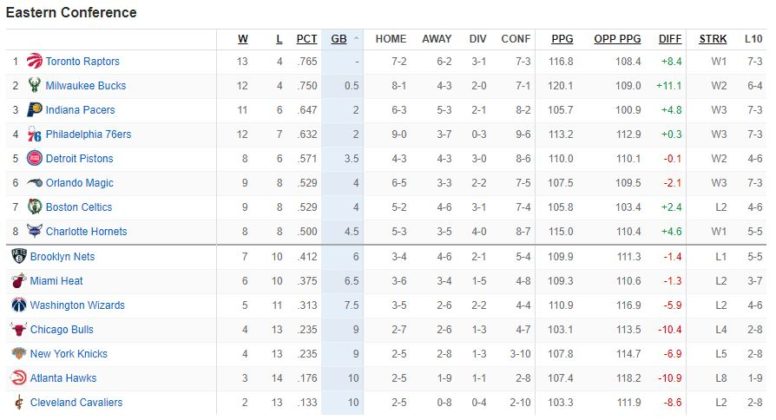
Task: Open the Brooklyn Nets team link
Action: click(62, 257)
